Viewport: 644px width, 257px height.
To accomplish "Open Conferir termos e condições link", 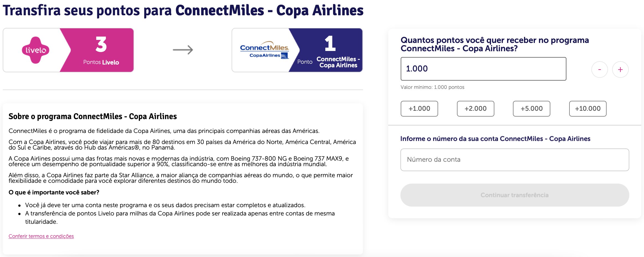I will tap(41, 236).
